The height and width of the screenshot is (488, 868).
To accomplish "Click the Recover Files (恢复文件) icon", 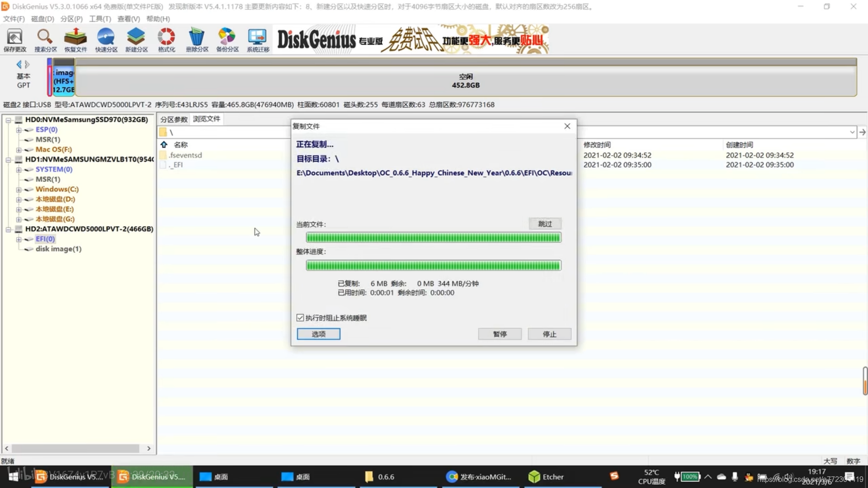I will (x=75, y=40).
